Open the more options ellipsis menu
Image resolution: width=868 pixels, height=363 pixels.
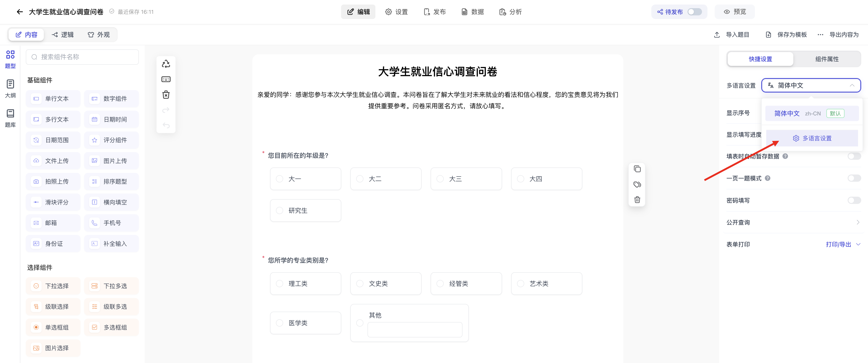coord(820,34)
